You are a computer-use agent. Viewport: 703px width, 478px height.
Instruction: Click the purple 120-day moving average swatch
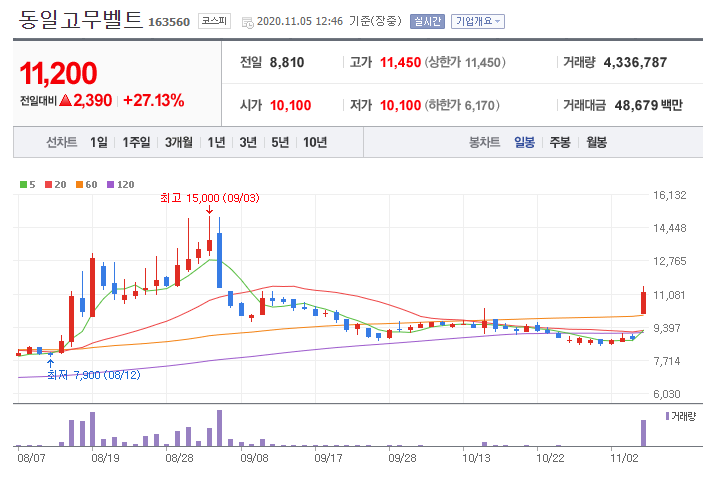110,184
